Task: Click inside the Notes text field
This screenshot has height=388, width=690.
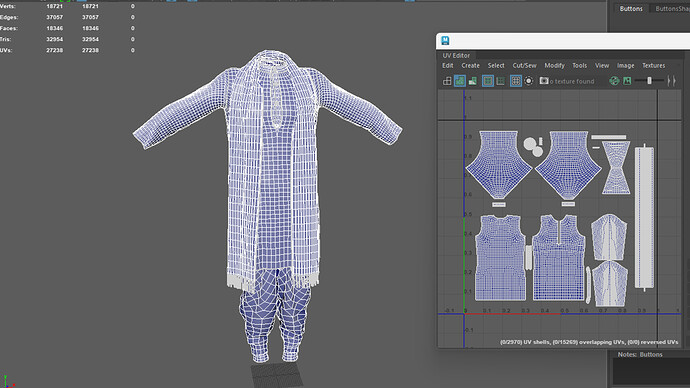Action: [x=651, y=371]
